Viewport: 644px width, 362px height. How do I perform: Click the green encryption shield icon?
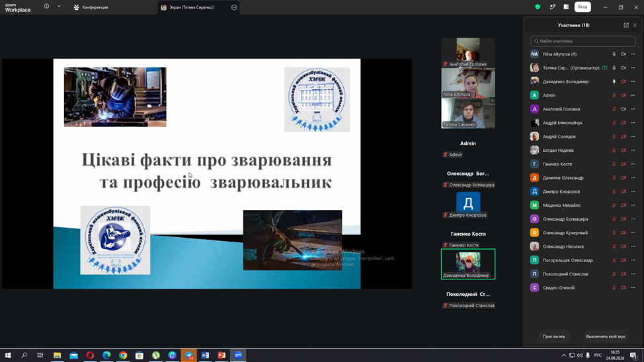pyautogui.click(x=538, y=7)
